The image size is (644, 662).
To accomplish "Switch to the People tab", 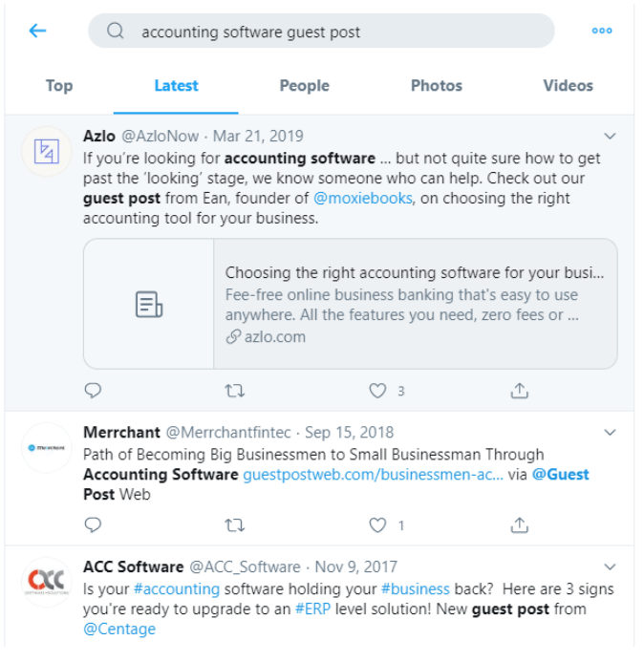I will click(305, 86).
